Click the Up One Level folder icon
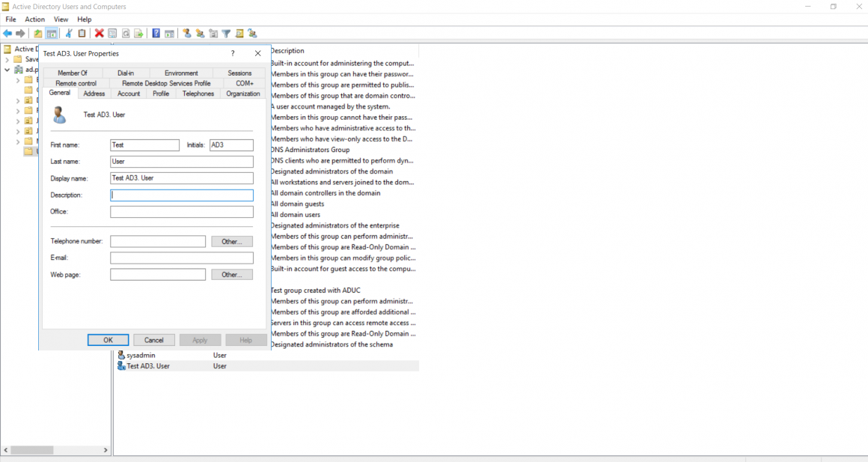Screen dimensions: 868x462 coord(38,34)
